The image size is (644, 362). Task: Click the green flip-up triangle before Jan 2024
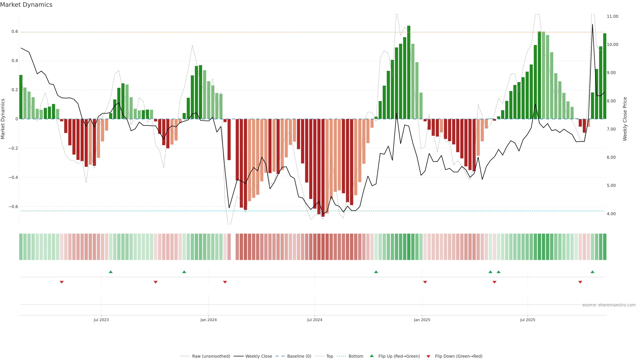(x=184, y=272)
